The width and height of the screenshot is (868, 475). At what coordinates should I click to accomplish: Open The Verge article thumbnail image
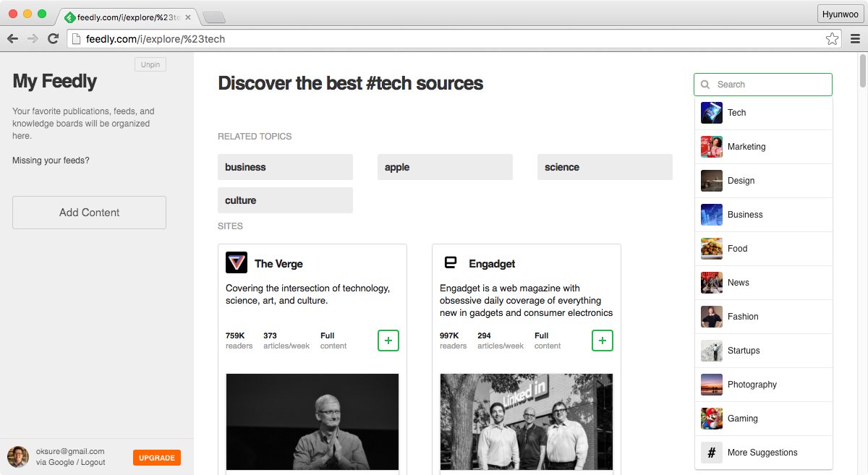pos(312,421)
